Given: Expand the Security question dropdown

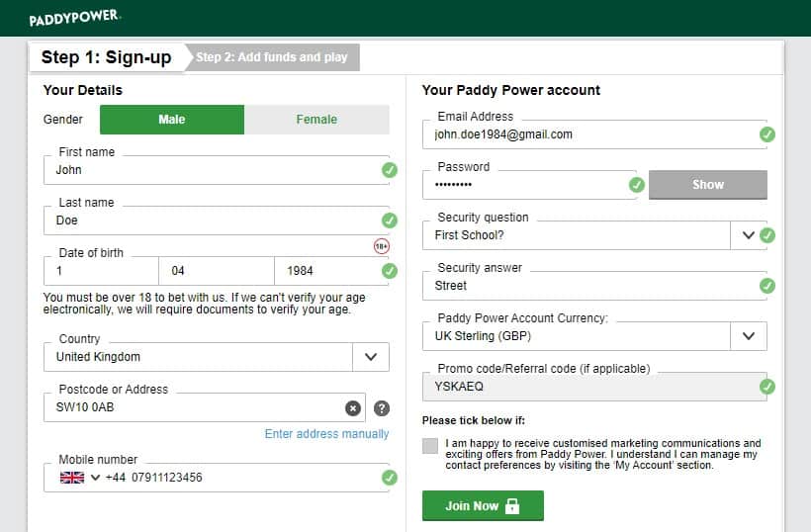Looking at the screenshot, I should [x=749, y=235].
